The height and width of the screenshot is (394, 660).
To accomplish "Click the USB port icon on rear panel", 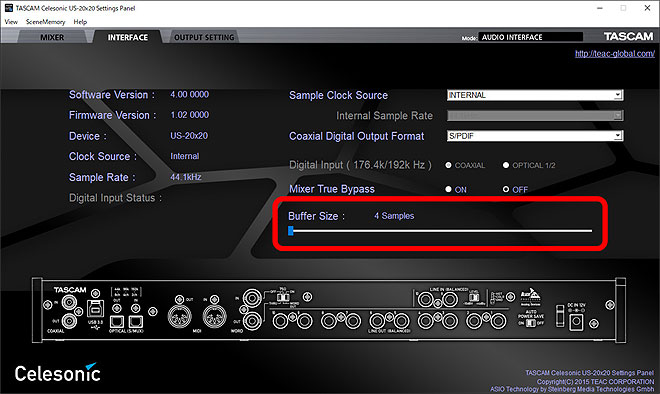I will 96,309.
